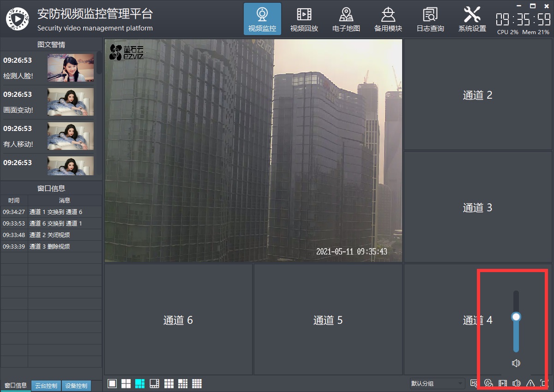Open the 备用模块 spare module
This screenshot has height=392, width=554.
coord(388,19)
